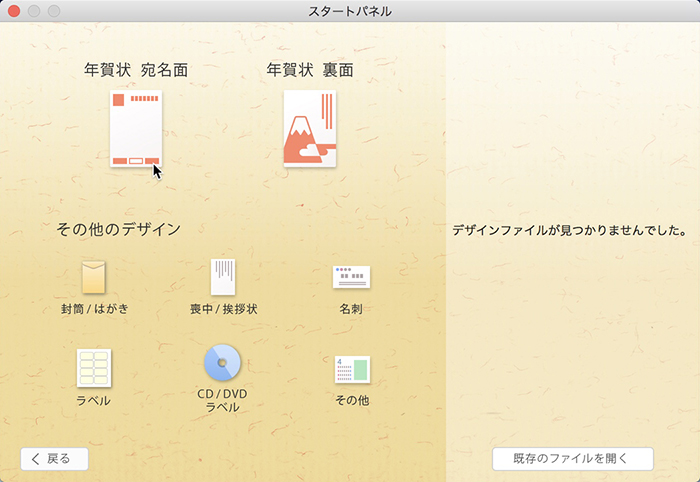
Task: Click the 名刺 text label
Action: (351, 309)
